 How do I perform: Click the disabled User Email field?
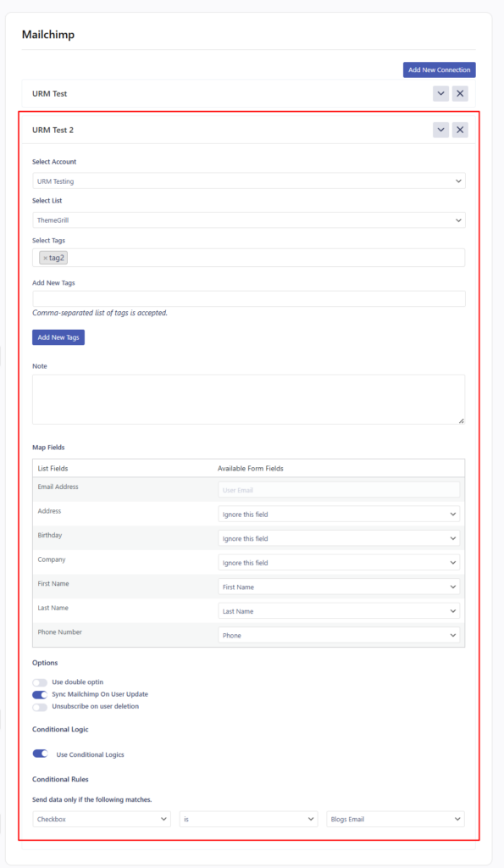tap(339, 490)
